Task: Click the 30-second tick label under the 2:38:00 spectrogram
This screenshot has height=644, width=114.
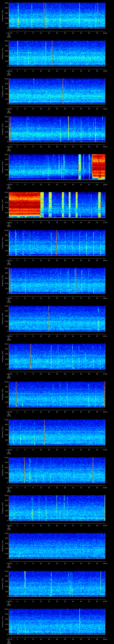Action: coord(57,298)
